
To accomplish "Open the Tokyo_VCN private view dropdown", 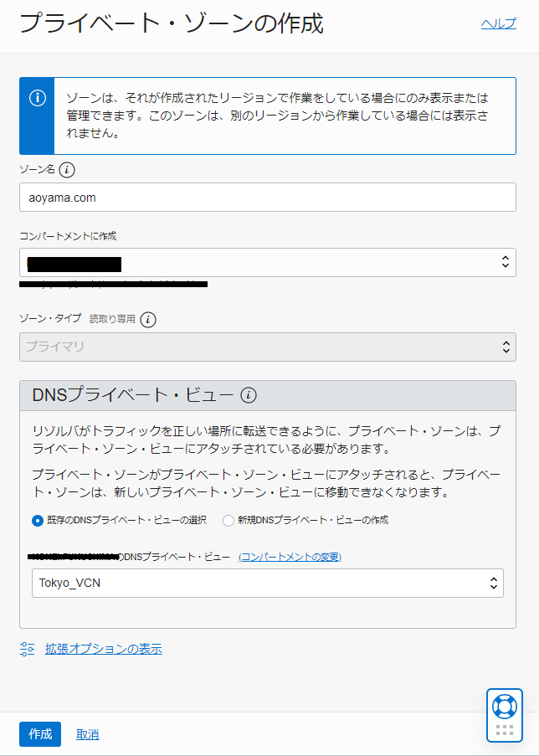I will [268, 583].
